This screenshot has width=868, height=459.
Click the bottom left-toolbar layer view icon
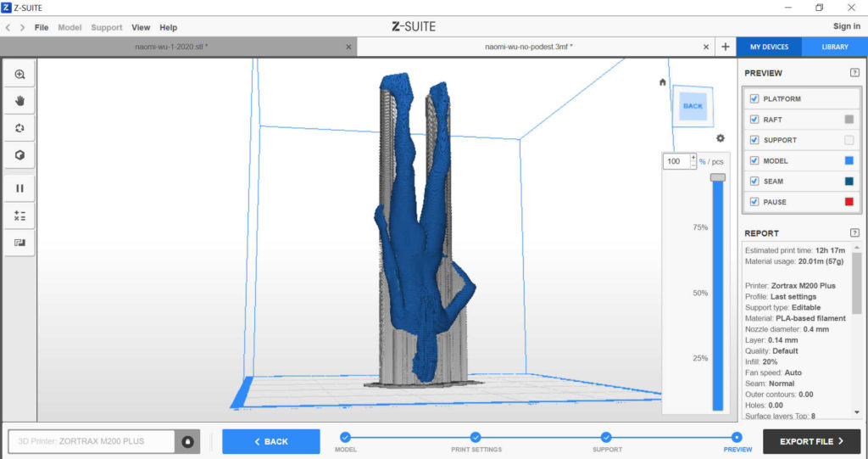pyautogui.click(x=20, y=243)
